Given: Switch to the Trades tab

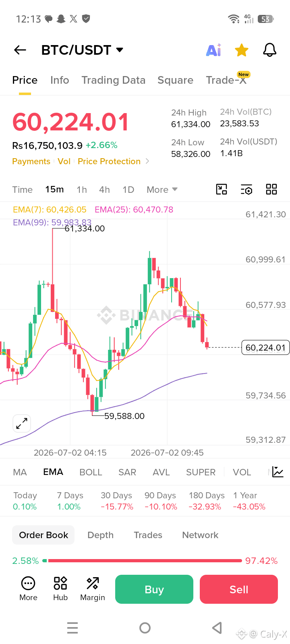Looking at the screenshot, I should pos(148,535).
